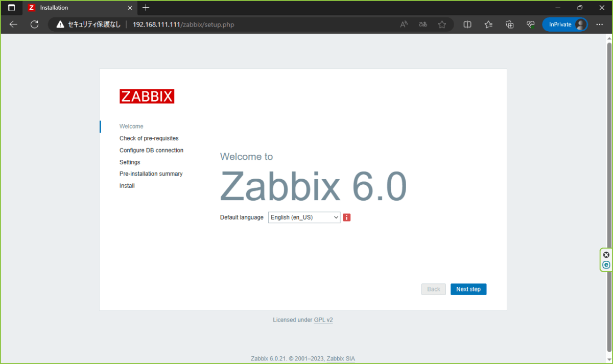Select the Configure DB connection step
Viewport: 613px width, 364px height.
pyautogui.click(x=151, y=150)
